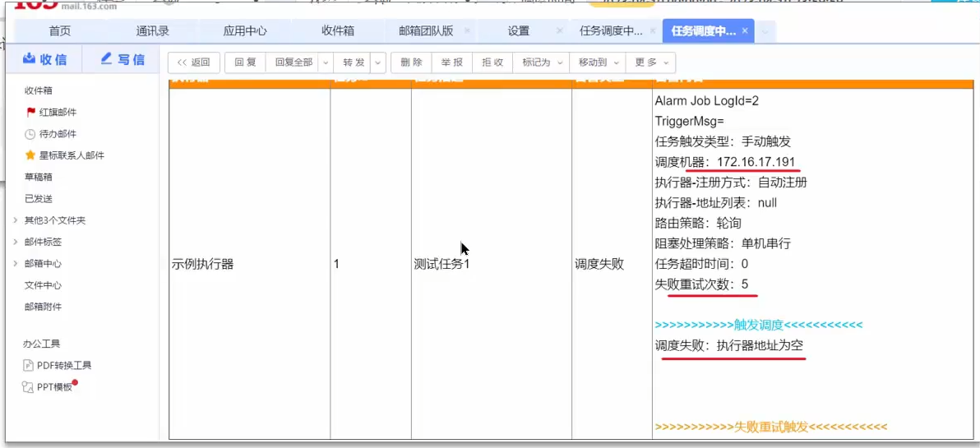Viewport: 980px width, 448px height.
Task: Open 收件箱 folder in sidebar
Action: click(x=39, y=90)
